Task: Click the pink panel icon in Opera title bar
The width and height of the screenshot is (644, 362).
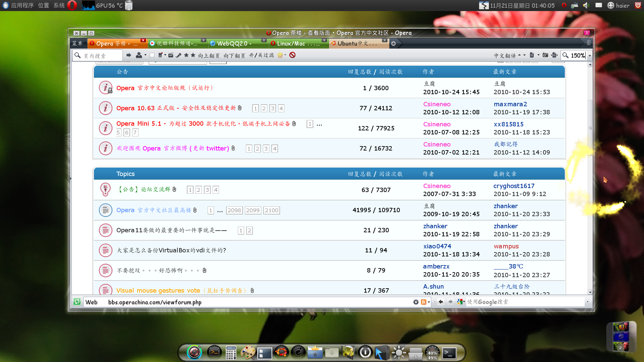Action: click(x=587, y=33)
